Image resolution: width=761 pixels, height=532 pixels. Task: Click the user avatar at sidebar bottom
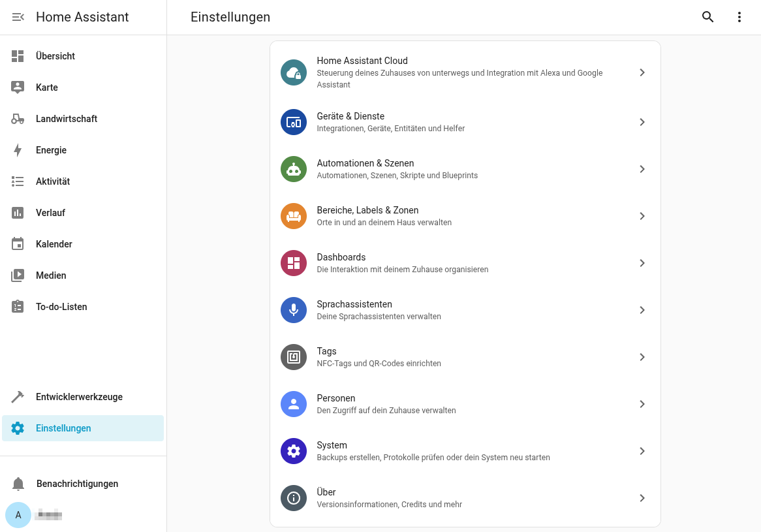click(x=18, y=515)
